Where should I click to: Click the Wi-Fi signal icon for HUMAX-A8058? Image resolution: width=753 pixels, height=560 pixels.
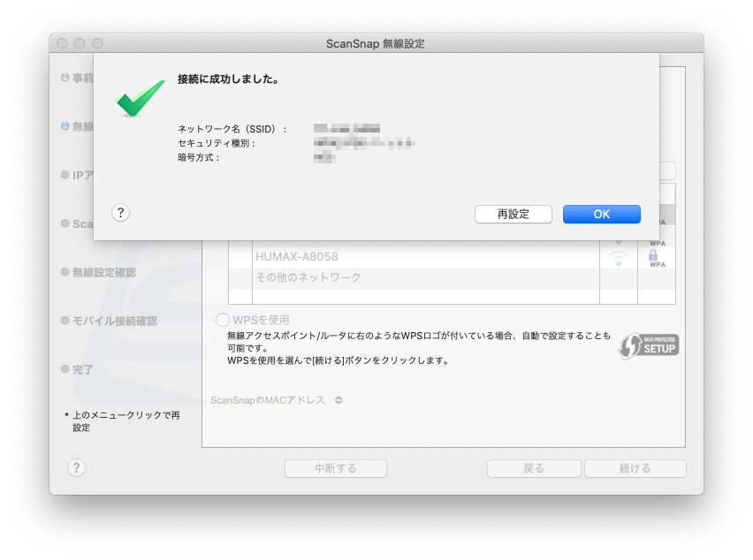pos(619,259)
